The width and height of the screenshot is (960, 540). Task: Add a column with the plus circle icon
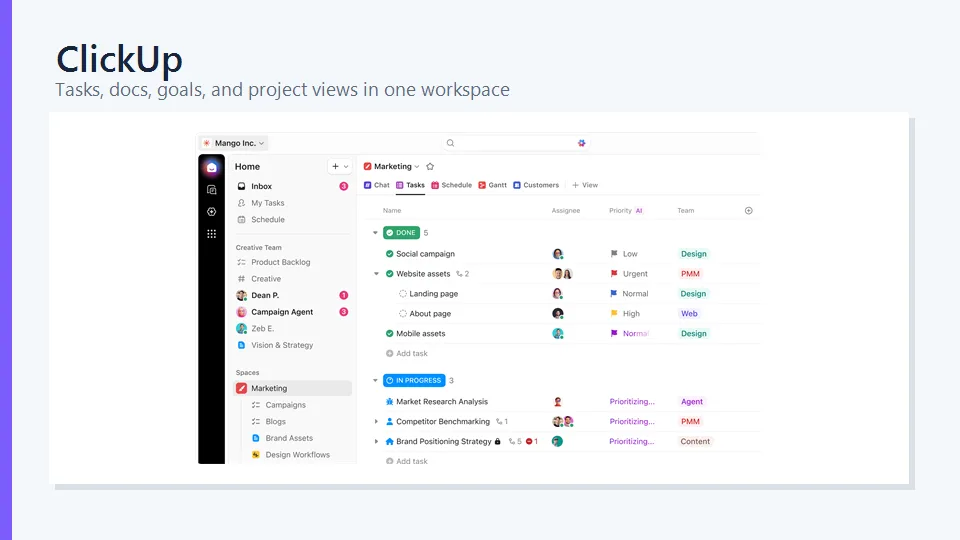(x=748, y=211)
